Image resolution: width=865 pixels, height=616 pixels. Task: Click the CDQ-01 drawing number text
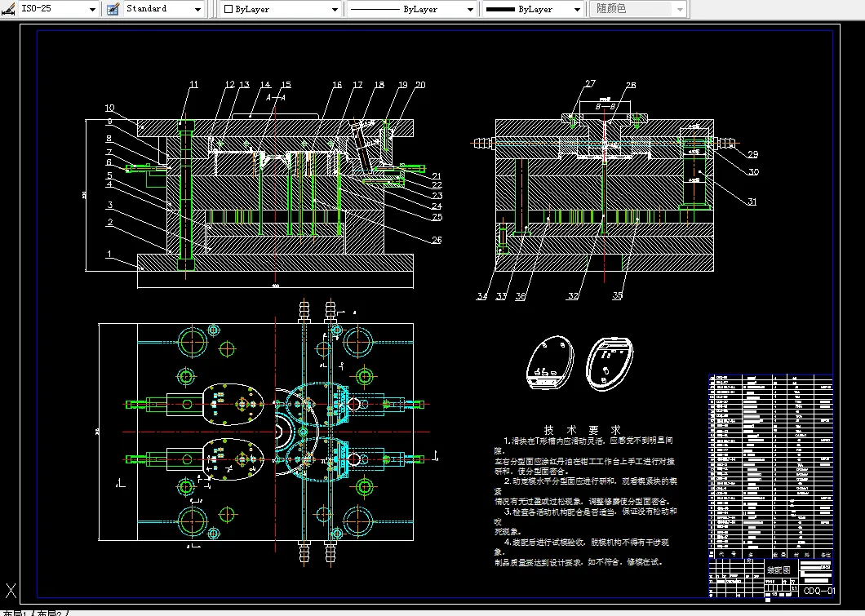pos(819,591)
